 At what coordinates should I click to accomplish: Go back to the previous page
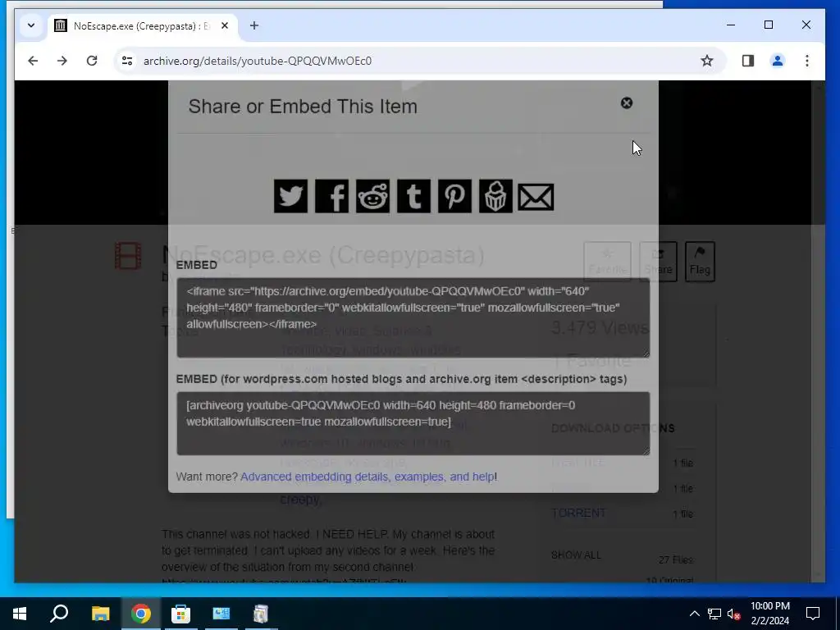(33, 61)
